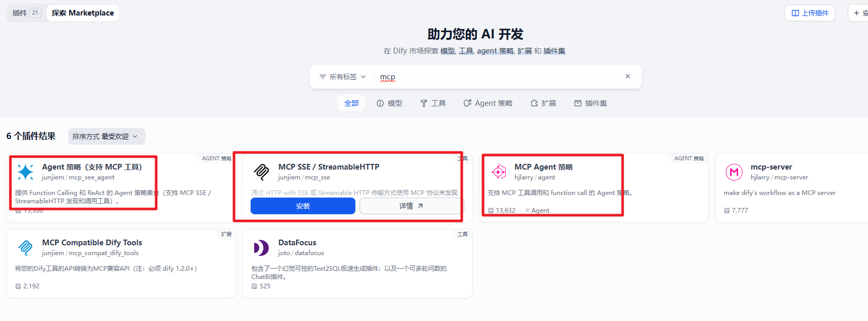
Task: Open the 所有标签 tag filter dropdown
Action: pos(342,77)
